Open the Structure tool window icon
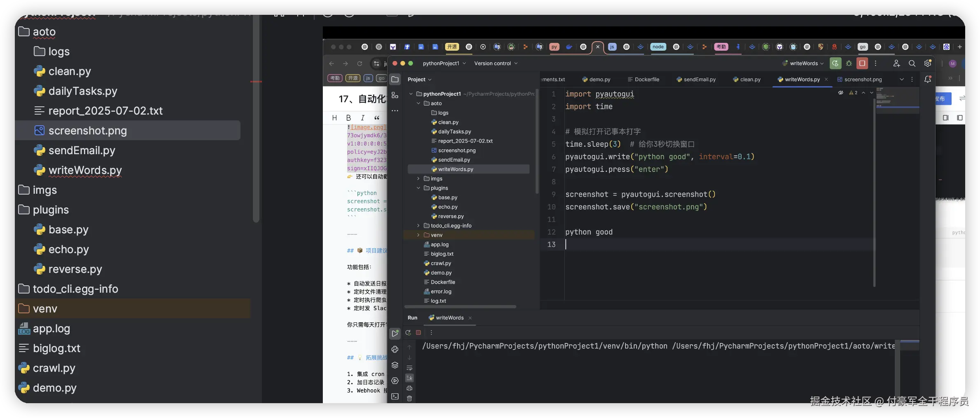 [x=395, y=95]
